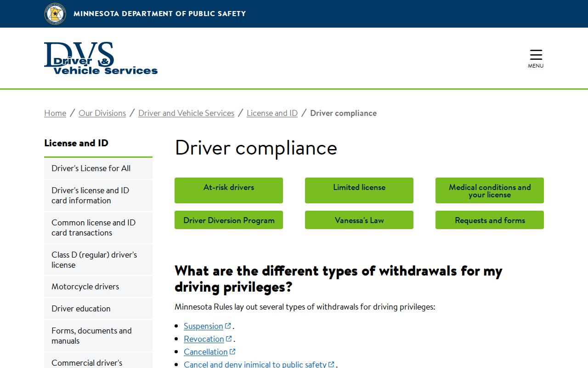Navigate to License and ID breadcrumb

coord(272,113)
